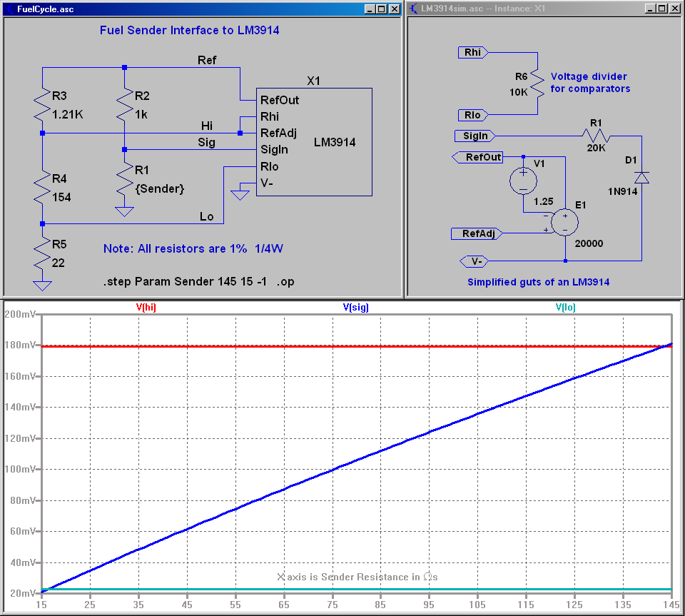Viewport: 685px width, 616px height.
Task: Click the V(sig) trace label in the plot
Action: [x=355, y=307]
